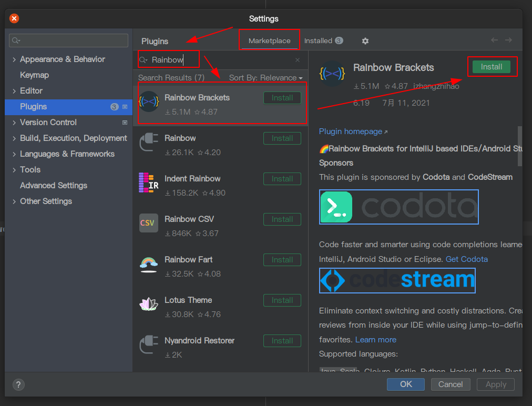
Task: Click the OK button
Action: tap(406, 384)
